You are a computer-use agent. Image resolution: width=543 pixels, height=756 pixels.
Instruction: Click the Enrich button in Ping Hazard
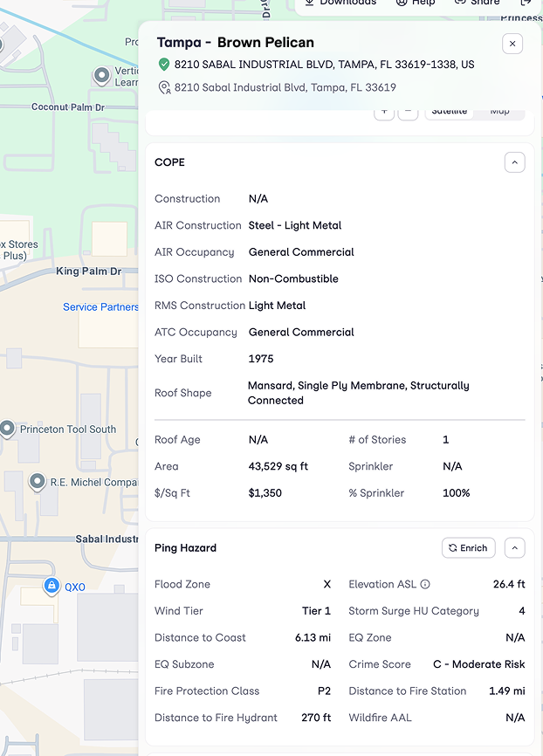468,548
